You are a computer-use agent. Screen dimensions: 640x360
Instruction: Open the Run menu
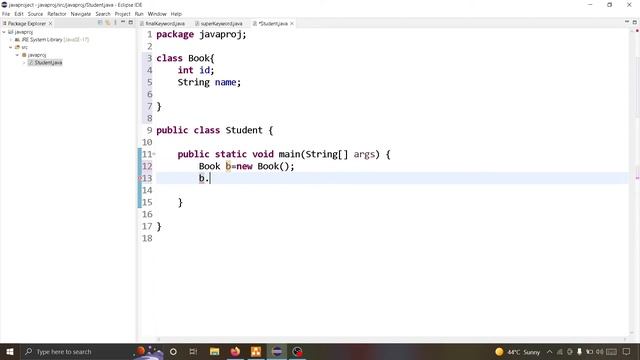tap(139, 14)
